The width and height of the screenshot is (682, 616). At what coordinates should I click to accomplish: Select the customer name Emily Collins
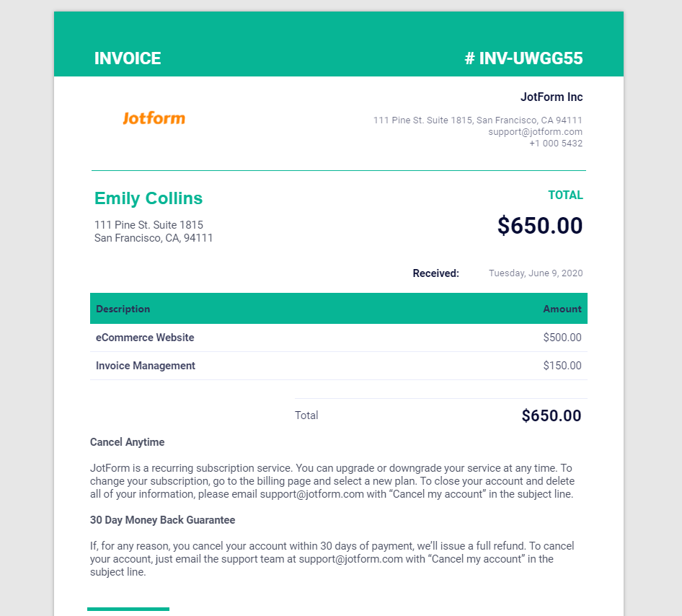[x=149, y=198]
